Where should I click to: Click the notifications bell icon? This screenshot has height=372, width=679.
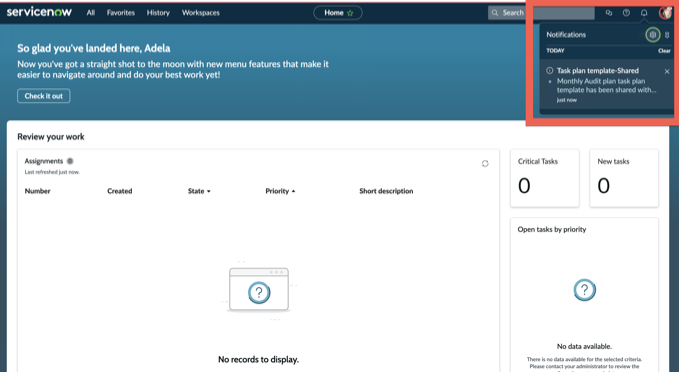pyautogui.click(x=644, y=13)
